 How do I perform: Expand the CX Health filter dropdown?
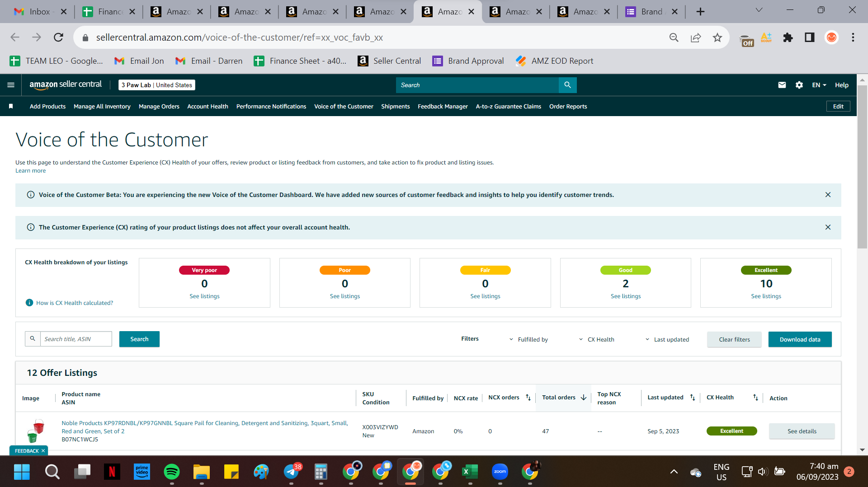pyautogui.click(x=596, y=339)
